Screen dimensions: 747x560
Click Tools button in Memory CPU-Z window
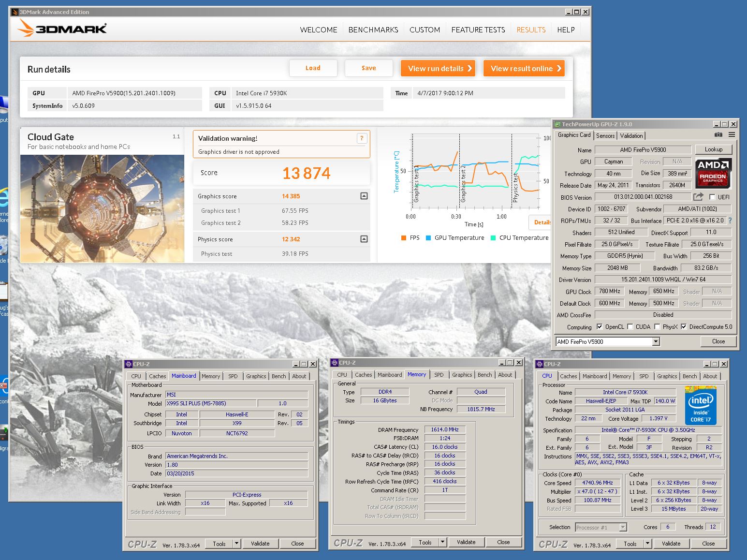(425, 542)
